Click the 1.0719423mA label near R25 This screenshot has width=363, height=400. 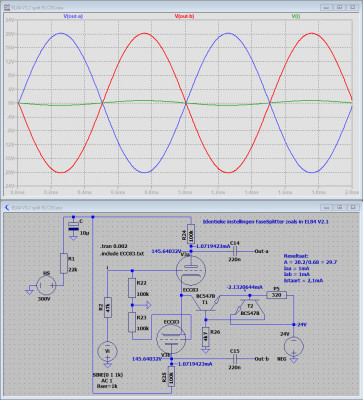pos(195,364)
